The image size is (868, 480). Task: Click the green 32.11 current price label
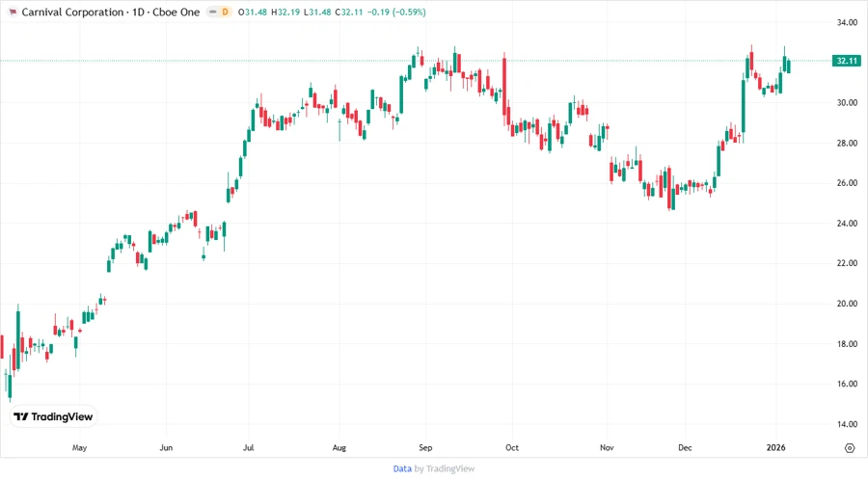click(x=847, y=61)
